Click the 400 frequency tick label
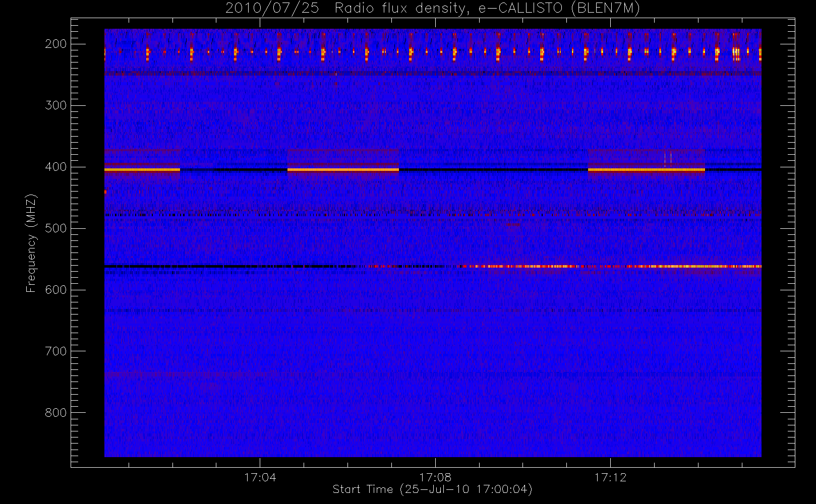Image resolution: width=816 pixels, height=504 pixels. [x=56, y=167]
